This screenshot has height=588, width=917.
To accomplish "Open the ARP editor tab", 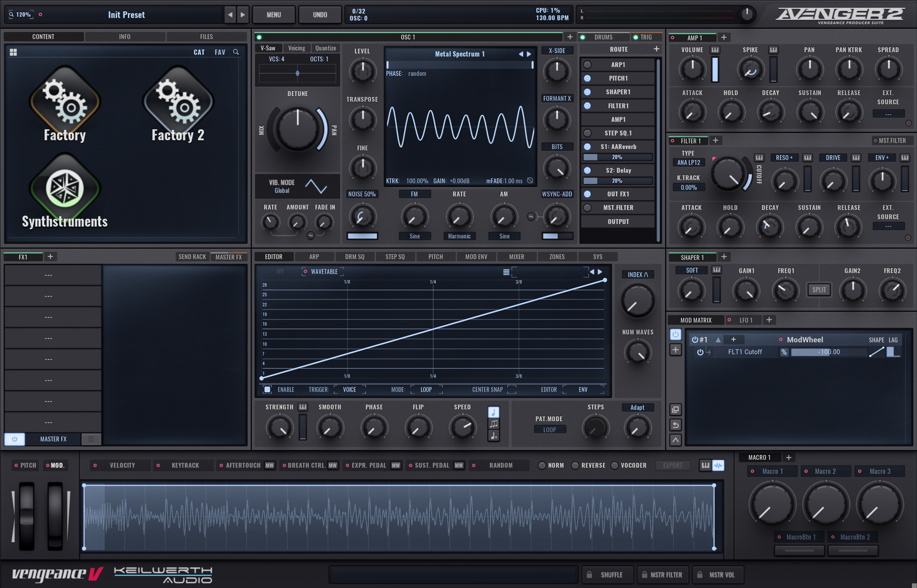I will tap(314, 257).
